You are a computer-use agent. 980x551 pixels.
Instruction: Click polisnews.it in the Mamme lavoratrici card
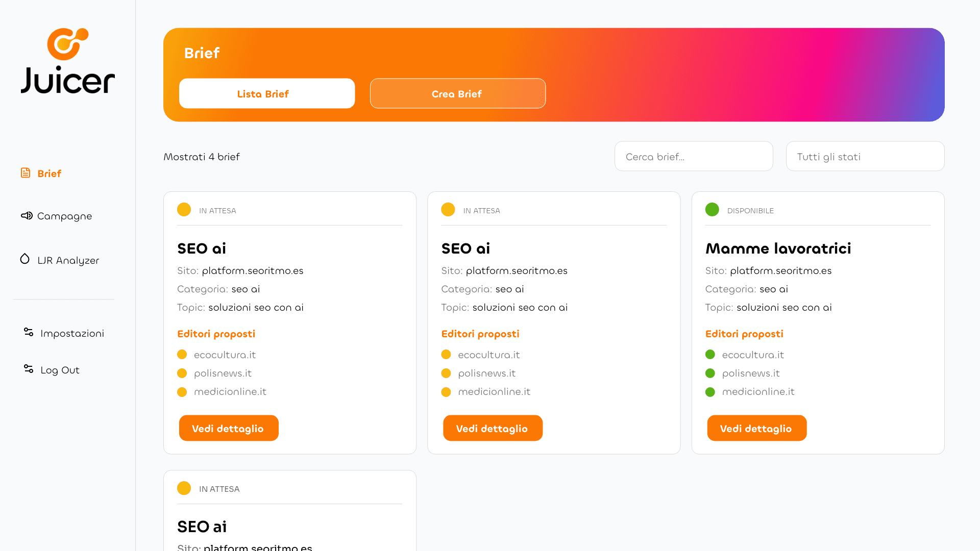(751, 373)
